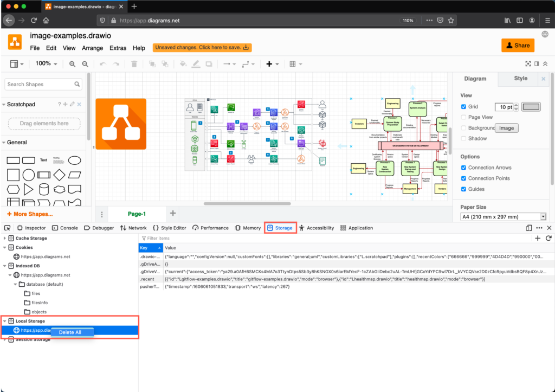Click the To Front icon in toolbar
Image resolution: width=555 pixels, height=392 pixels.
click(152, 64)
